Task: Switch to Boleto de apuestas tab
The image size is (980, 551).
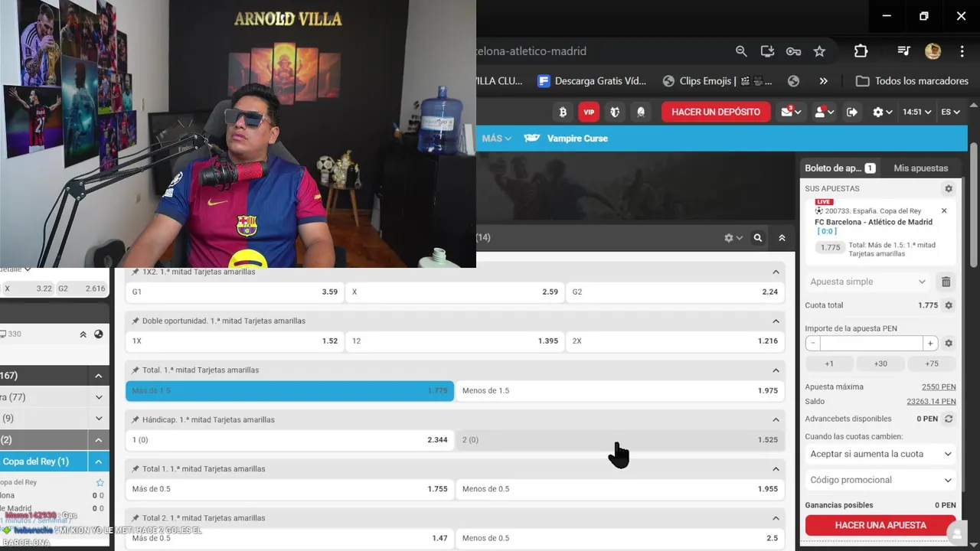Action: tap(839, 168)
